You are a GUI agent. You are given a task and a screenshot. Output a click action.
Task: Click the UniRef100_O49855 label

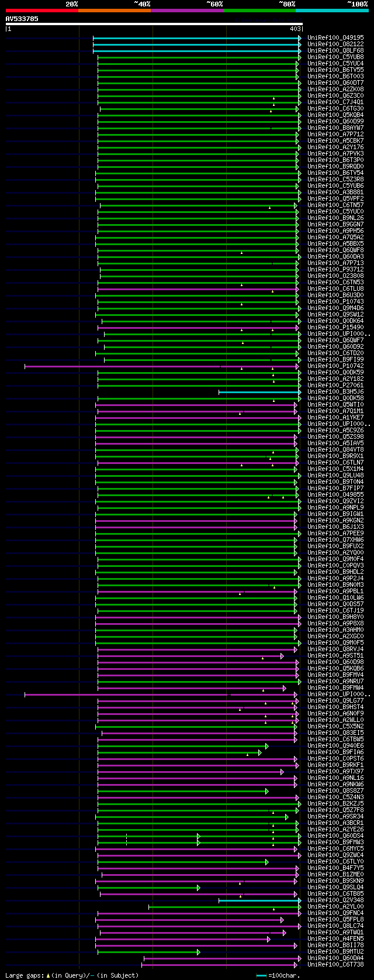335,494
